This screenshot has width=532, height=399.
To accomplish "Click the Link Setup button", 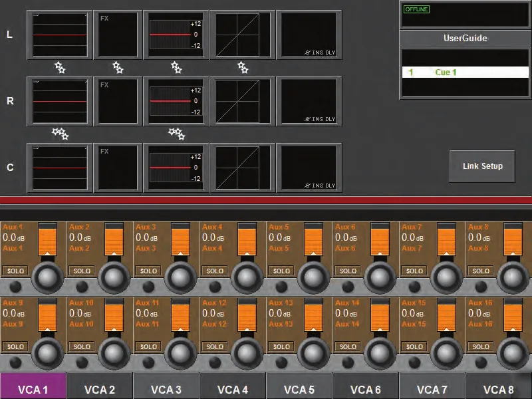I will coord(482,166).
